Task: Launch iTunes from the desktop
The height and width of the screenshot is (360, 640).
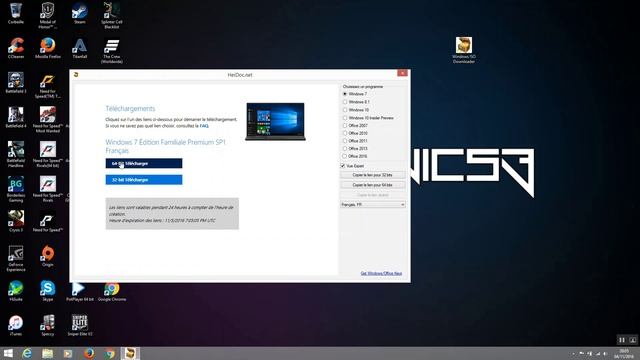Action: point(16,326)
